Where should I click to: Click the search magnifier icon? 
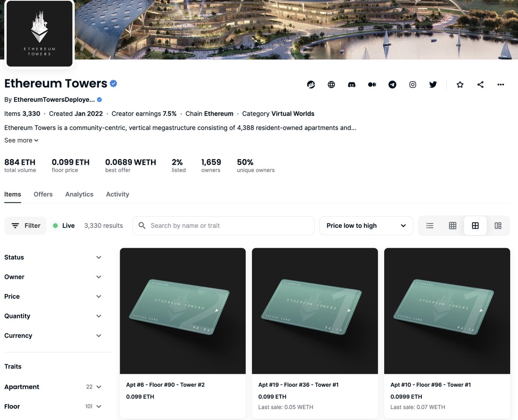click(142, 226)
